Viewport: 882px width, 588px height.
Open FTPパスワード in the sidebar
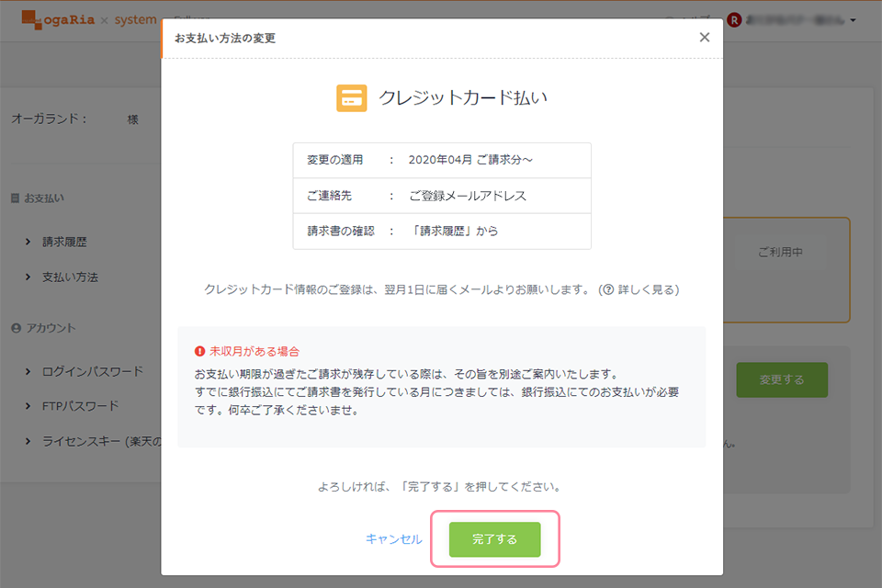[81, 406]
